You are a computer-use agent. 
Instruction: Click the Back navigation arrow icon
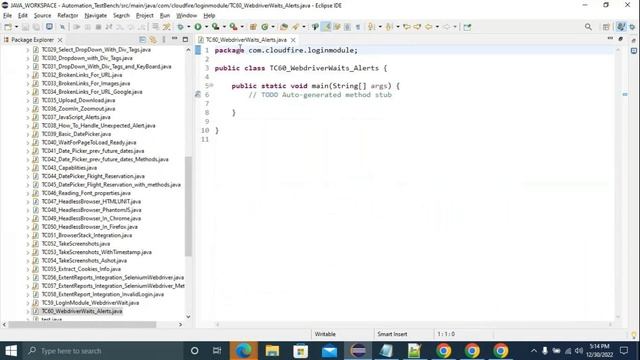[x=429, y=27]
